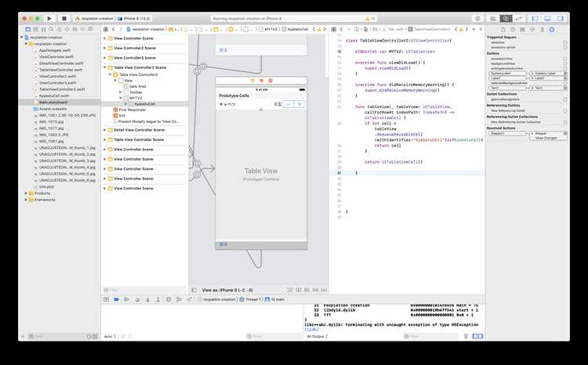The height and width of the screenshot is (365, 588).
Task: Click the Step out debug icon
Action: 158,299
